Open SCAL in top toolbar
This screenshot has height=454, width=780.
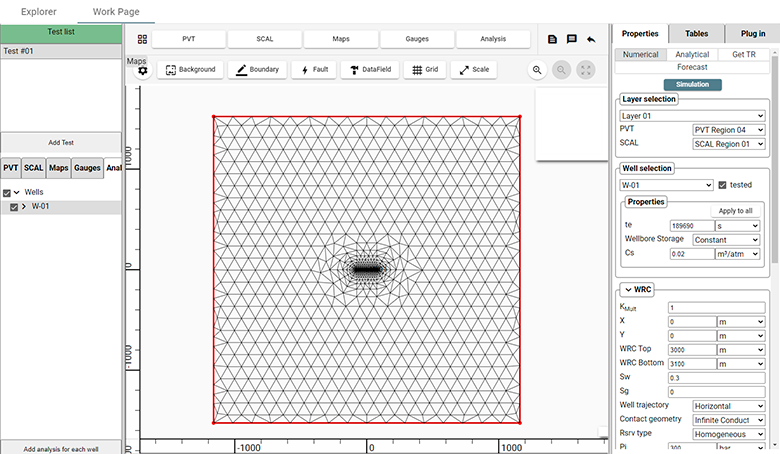point(265,39)
